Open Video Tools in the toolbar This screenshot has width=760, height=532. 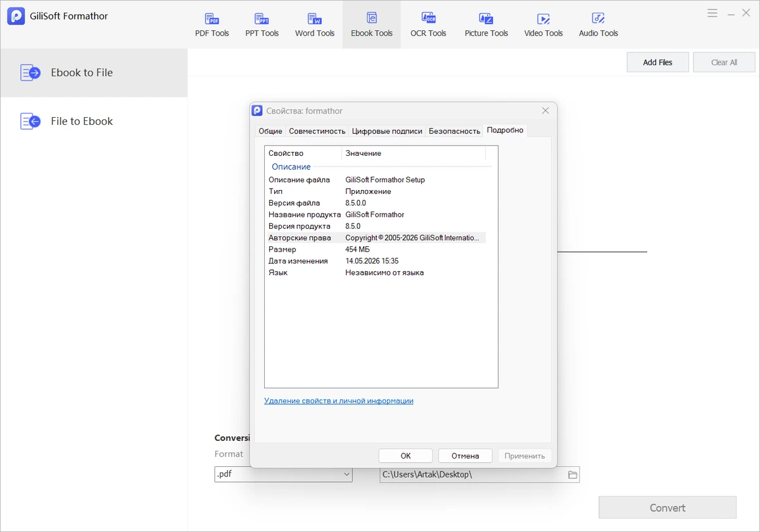tap(543, 25)
